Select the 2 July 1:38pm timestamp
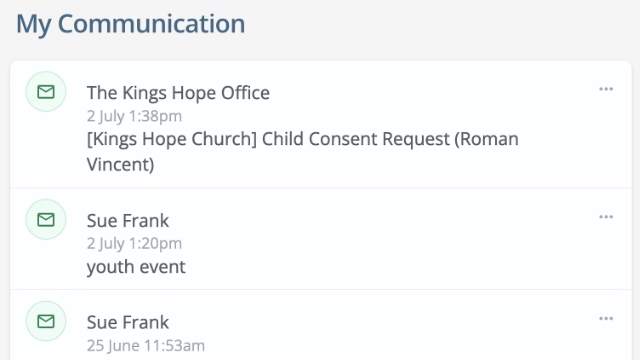The image size is (640, 360). point(134,116)
